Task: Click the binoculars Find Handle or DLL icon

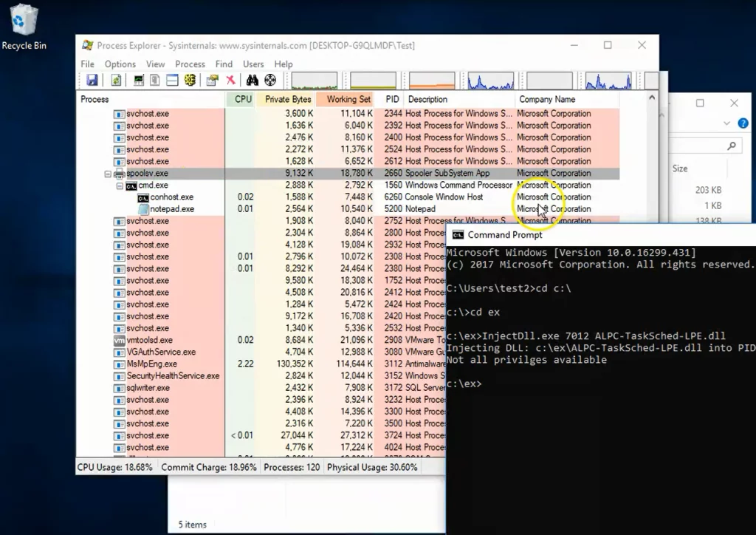Action: (252, 80)
